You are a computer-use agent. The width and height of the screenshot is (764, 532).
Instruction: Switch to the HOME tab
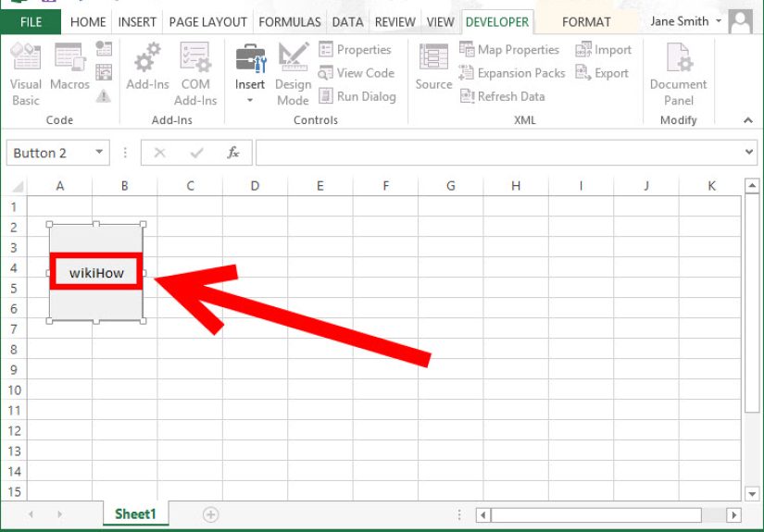tap(88, 22)
